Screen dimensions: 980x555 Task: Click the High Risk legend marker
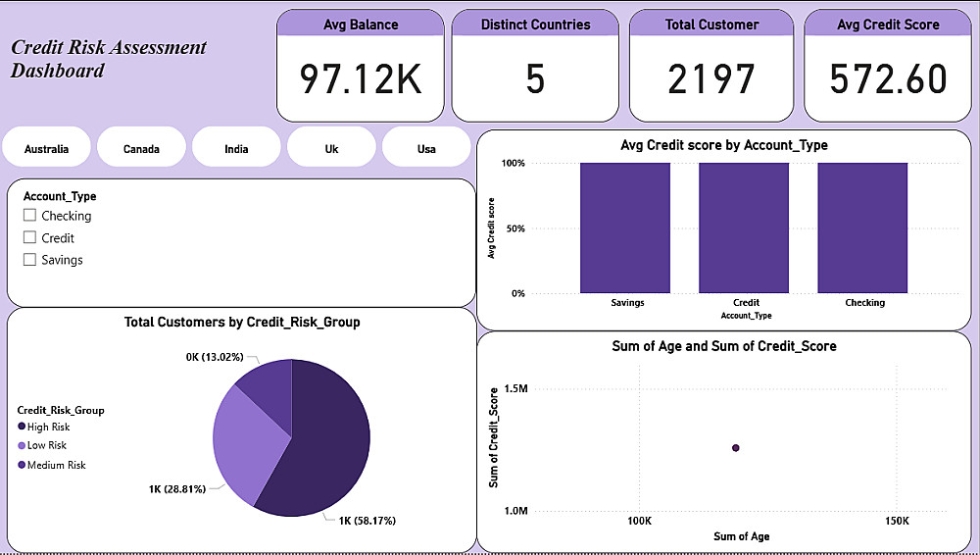[x=22, y=427]
